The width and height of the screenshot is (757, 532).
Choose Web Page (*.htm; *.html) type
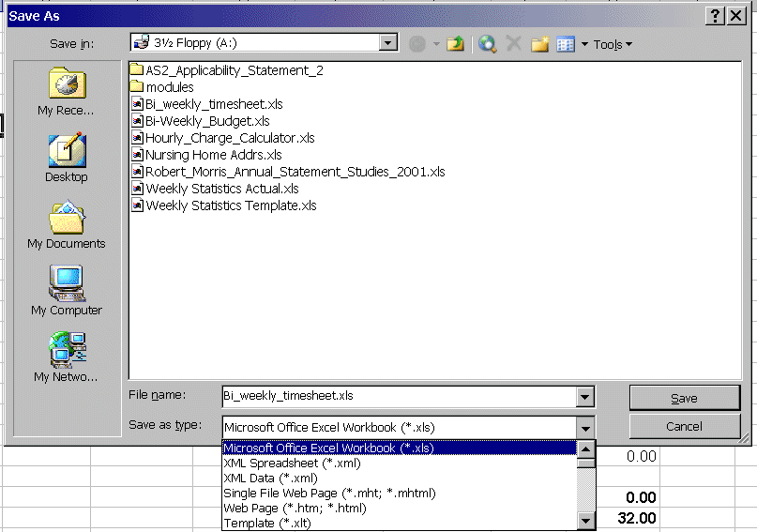pyautogui.click(x=294, y=509)
